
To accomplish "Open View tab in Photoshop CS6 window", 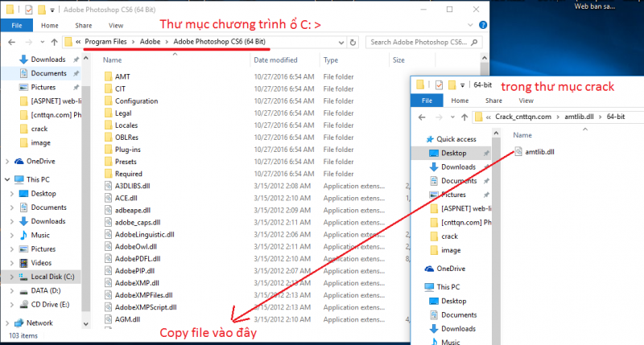I will [116, 26].
